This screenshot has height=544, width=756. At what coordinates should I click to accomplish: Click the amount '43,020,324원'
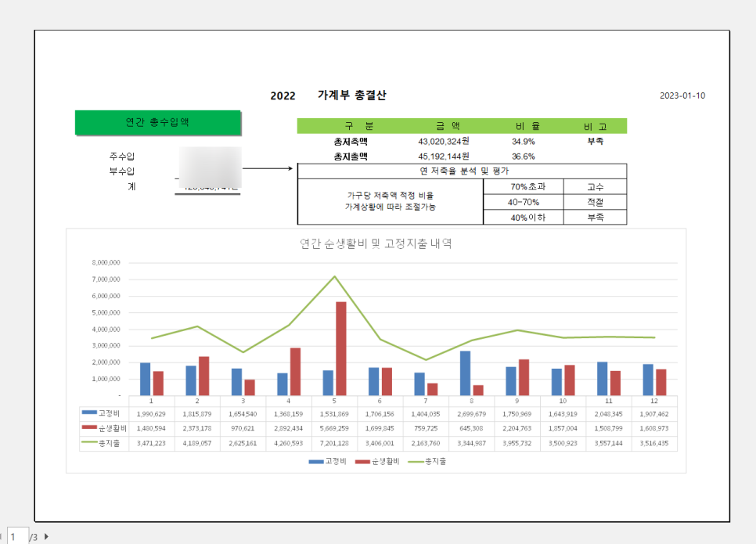(x=444, y=141)
